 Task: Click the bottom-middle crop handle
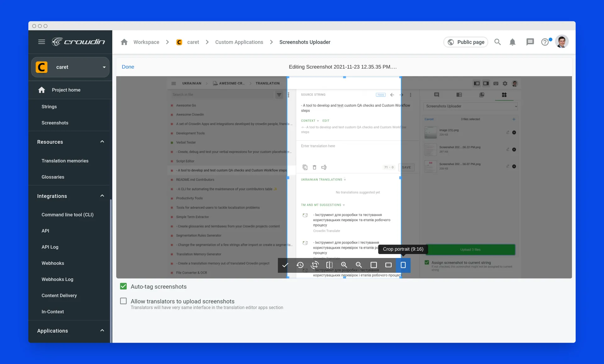[x=344, y=277]
